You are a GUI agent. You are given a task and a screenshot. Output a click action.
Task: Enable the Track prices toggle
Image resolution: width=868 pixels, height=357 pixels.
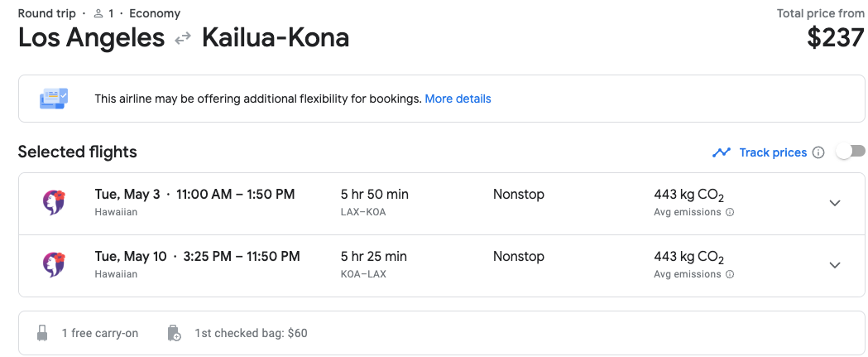[851, 152]
